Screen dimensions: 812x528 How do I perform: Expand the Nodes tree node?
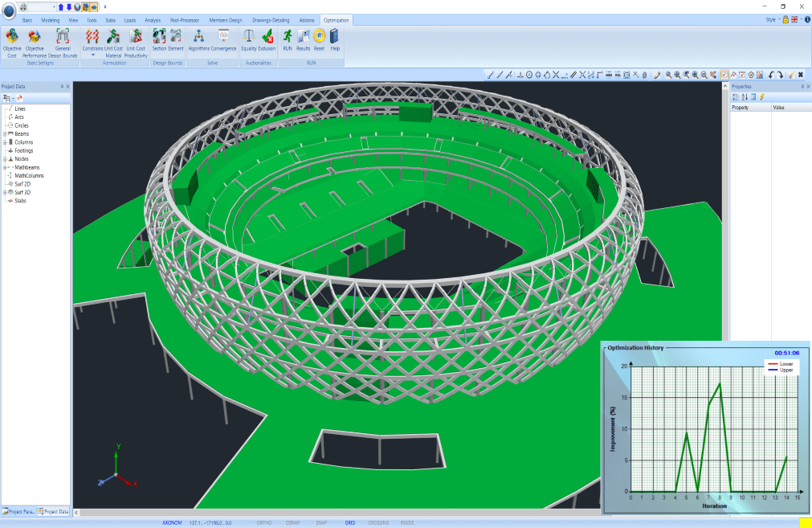[5, 159]
